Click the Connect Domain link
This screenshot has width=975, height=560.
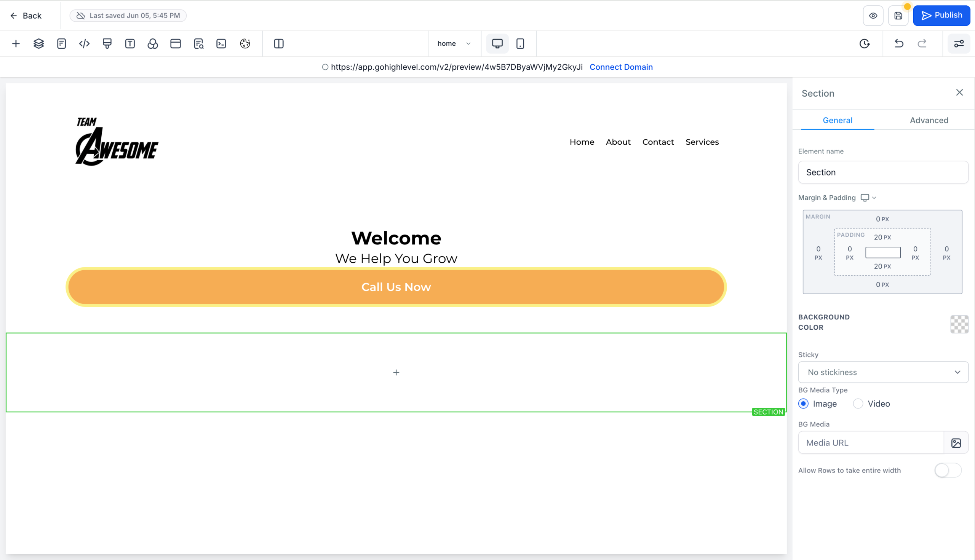[x=621, y=67]
